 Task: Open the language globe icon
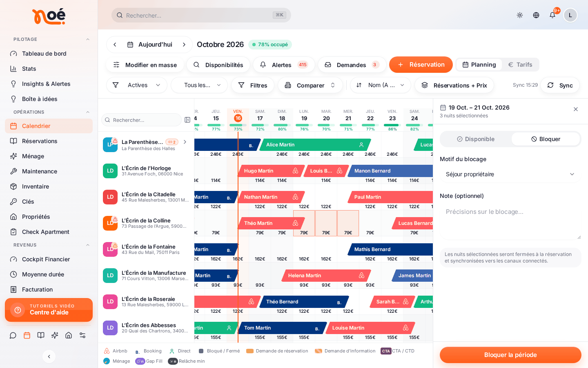point(536,15)
